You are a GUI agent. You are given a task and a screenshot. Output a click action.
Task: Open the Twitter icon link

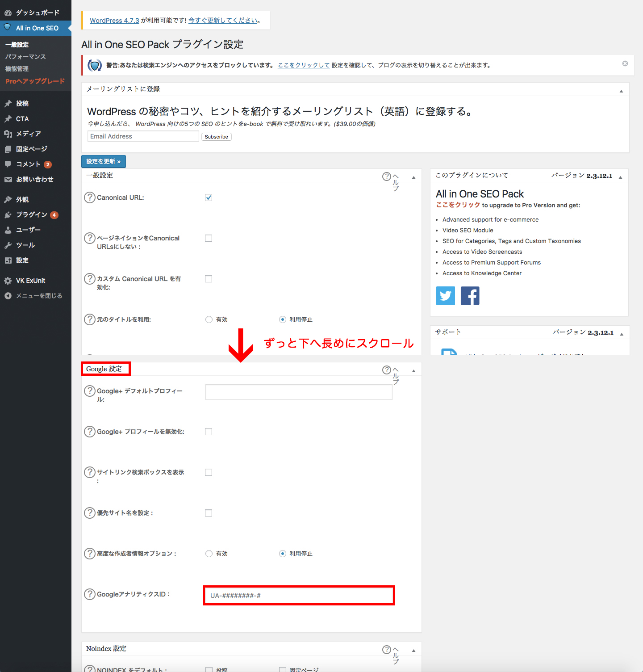click(x=446, y=296)
